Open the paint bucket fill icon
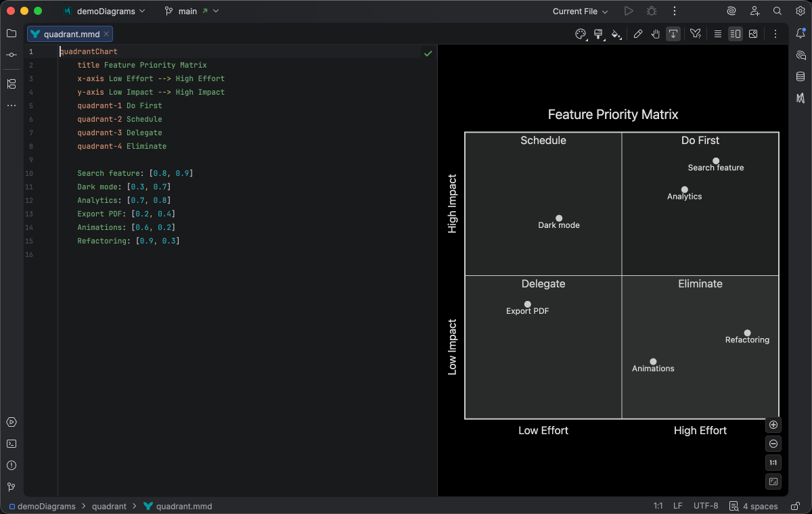This screenshot has height=514, width=812. (x=616, y=34)
